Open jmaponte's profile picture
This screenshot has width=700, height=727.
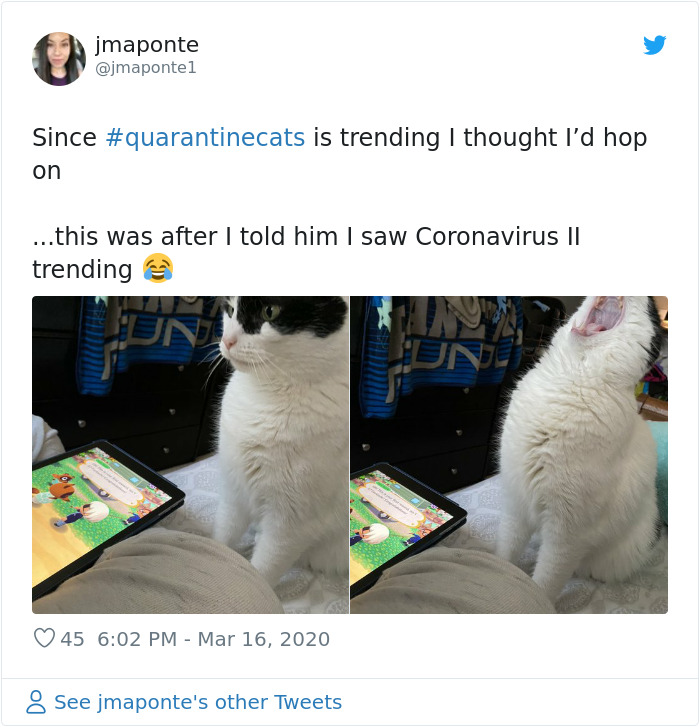point(59,59)
